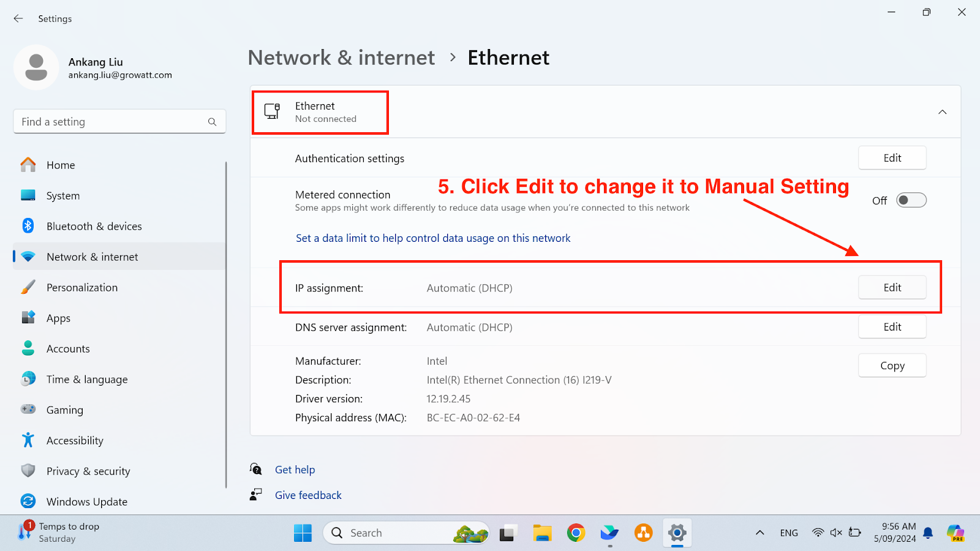This screenshot has width=980, height=551.
Task: Open File Explorer from the taskbar
Action: point(542,533)
